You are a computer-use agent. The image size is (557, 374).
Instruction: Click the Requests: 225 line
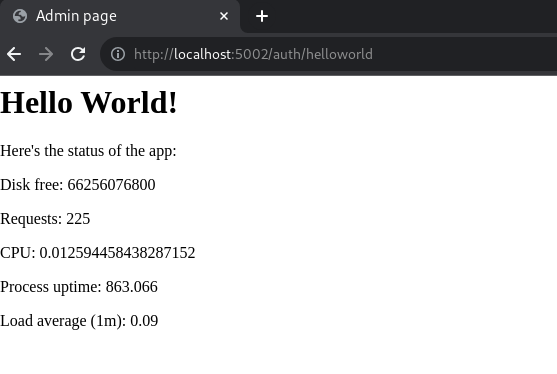pos(45,219)
